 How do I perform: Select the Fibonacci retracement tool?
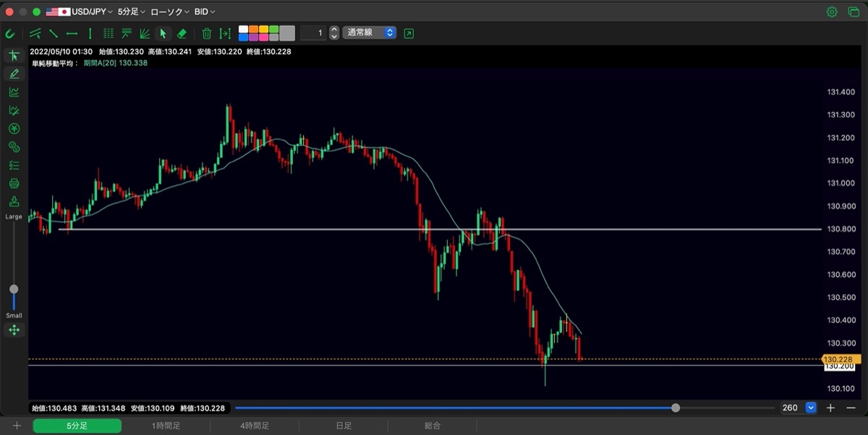tap(127, 33)
